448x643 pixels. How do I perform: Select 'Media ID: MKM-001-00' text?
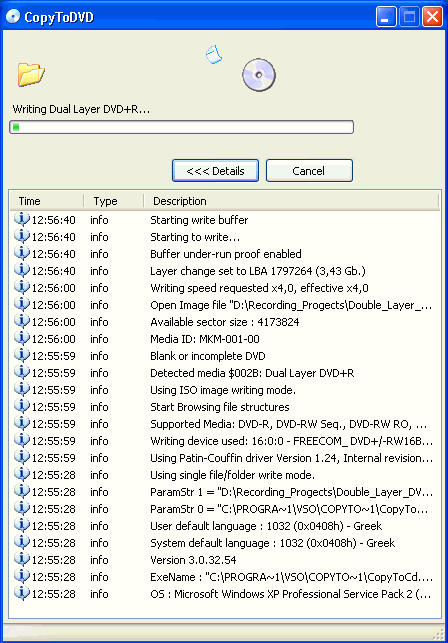pos(205,340)
